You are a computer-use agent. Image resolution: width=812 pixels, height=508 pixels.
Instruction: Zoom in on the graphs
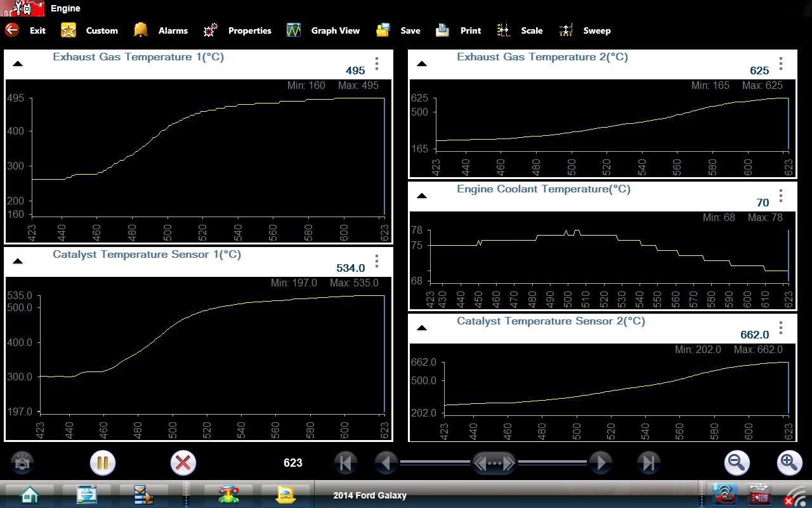789,463
